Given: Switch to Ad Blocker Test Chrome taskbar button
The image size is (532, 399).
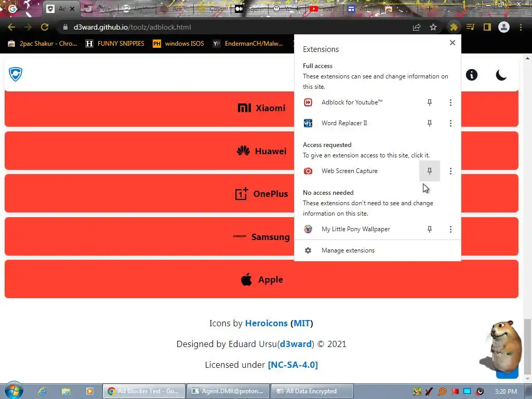Looking at the screenshot, I should 144,391.
